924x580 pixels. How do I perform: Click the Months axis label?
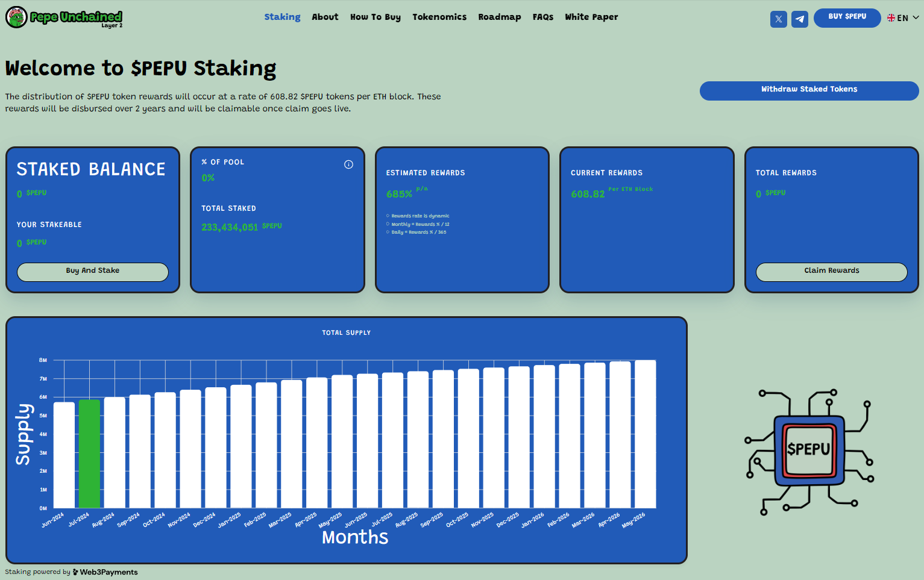pos(355,537)
